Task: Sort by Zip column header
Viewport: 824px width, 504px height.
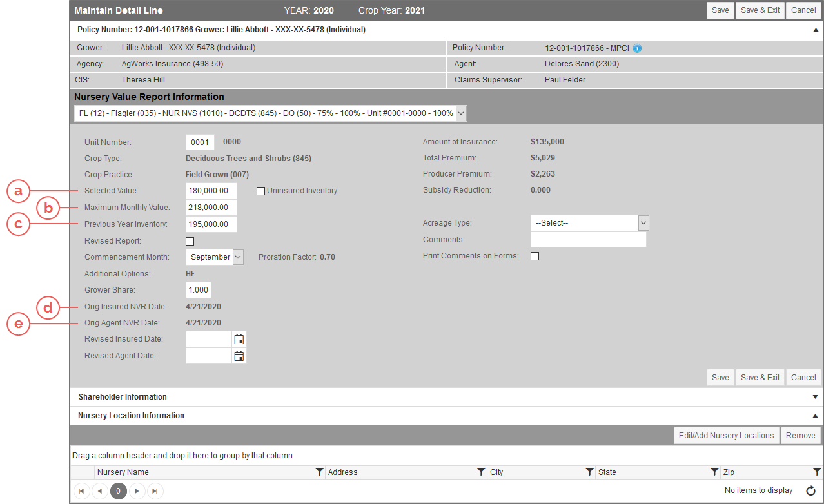Action: point(729,472)
